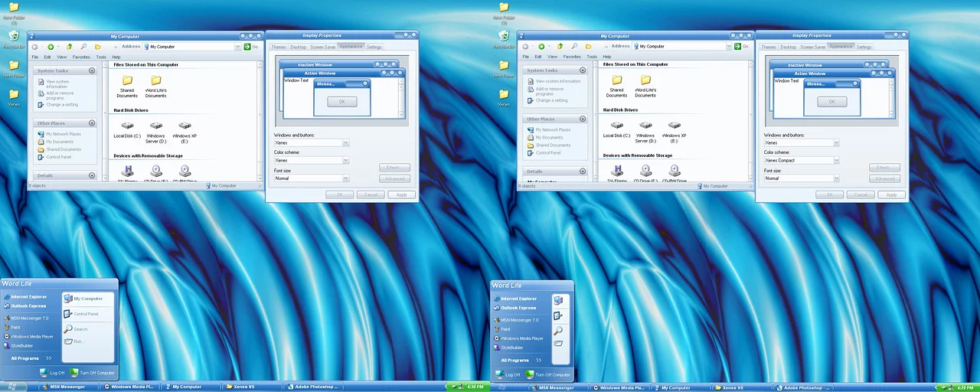Open Local Disk (C:) beside the Xenes Compact dialog
The width and height of the screenshot is (980, 392).
[x=616, y=128]
